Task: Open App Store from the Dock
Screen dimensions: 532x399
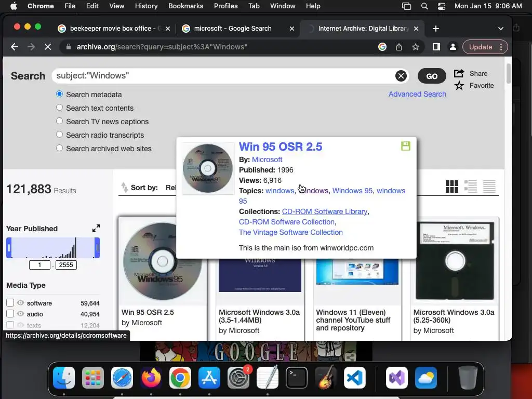Action: pos(209,378)
